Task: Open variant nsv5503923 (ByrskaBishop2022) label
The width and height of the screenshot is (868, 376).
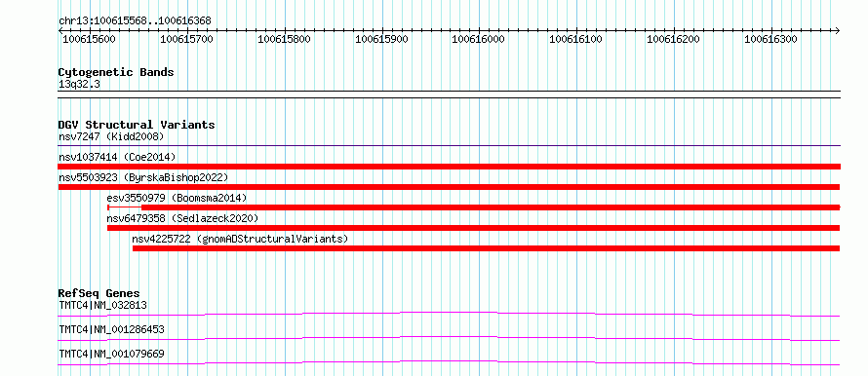Action: coord(143,177)
